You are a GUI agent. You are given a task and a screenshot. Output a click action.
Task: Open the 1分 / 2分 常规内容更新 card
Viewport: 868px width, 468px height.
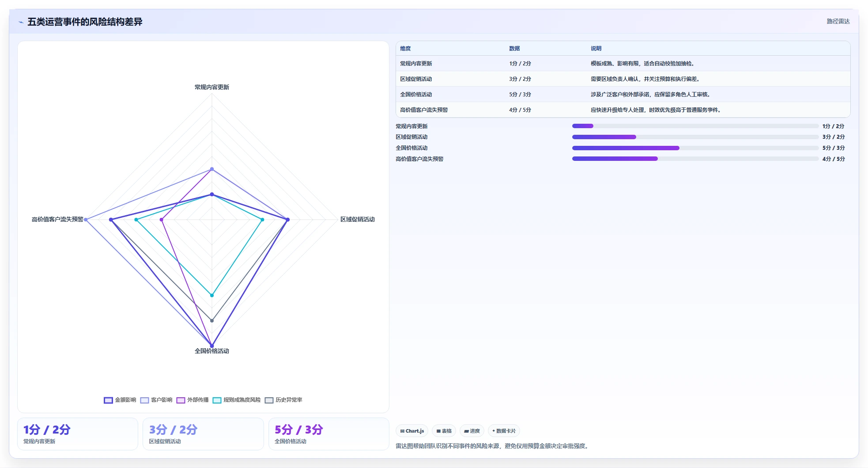coord(78,434)
